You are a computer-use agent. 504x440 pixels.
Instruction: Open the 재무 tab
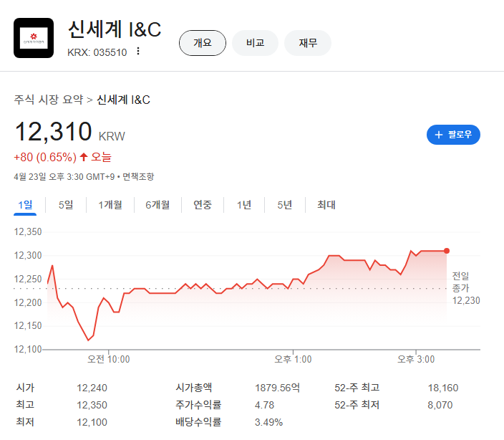[x=308, y=43]
